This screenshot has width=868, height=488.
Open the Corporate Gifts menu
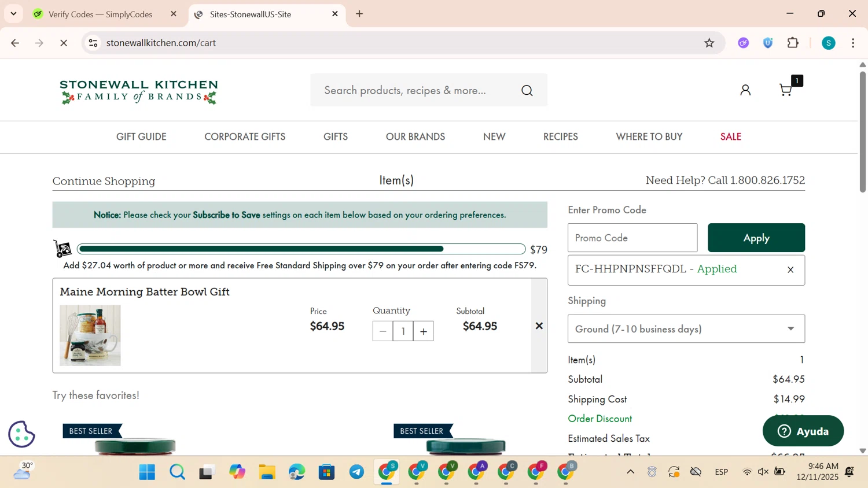[x=245, y=137]
